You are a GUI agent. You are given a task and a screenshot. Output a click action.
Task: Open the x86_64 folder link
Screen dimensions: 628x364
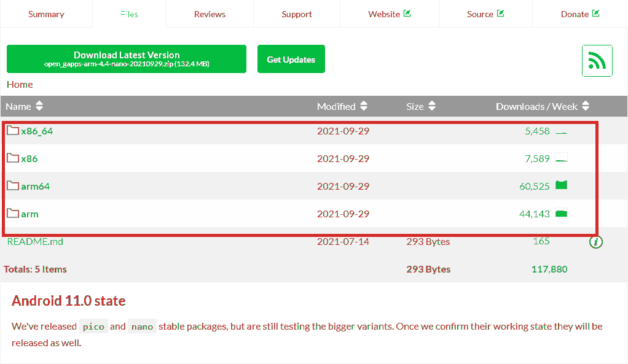[37, 131]
